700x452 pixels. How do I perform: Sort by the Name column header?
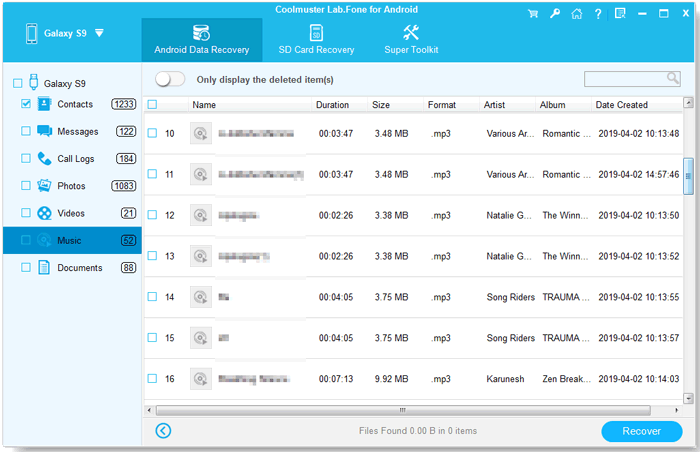point(250,105)
